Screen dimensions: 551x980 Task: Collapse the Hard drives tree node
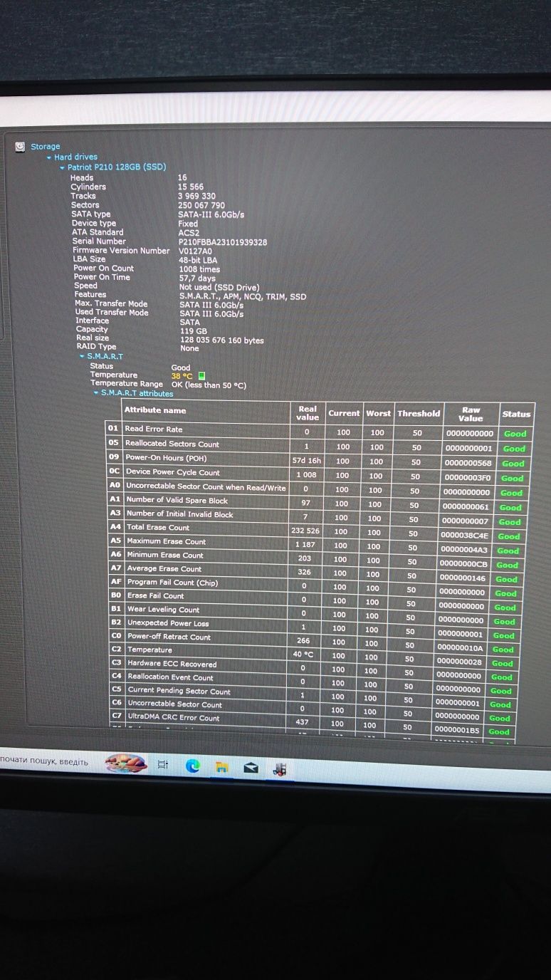[49, 157]
